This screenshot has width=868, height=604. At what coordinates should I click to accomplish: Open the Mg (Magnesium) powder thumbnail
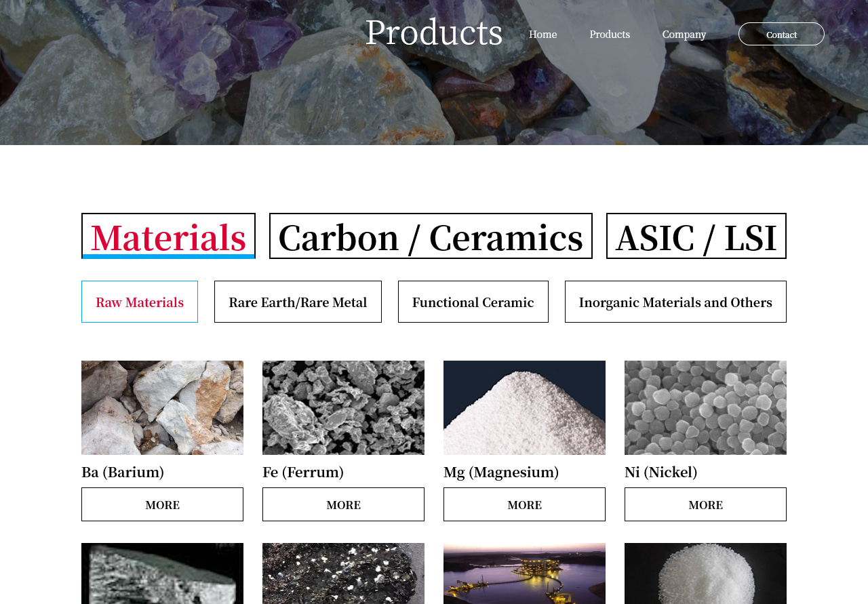pyautogui.click(x=524, y=407)
